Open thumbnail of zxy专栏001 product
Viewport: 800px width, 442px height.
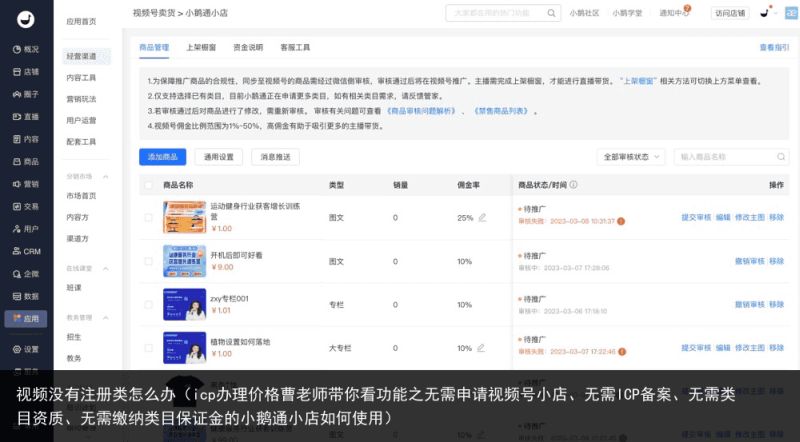[x=184, y=305]
